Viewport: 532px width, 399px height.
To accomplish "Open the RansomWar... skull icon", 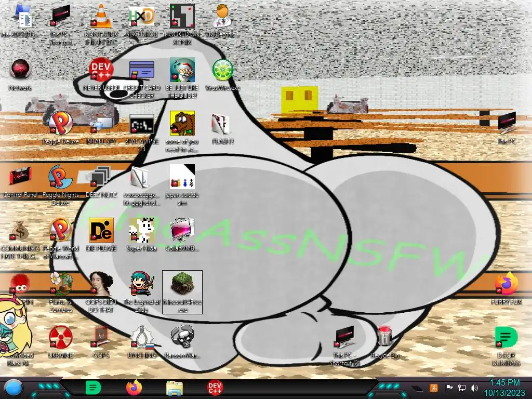I will point(182,342).
